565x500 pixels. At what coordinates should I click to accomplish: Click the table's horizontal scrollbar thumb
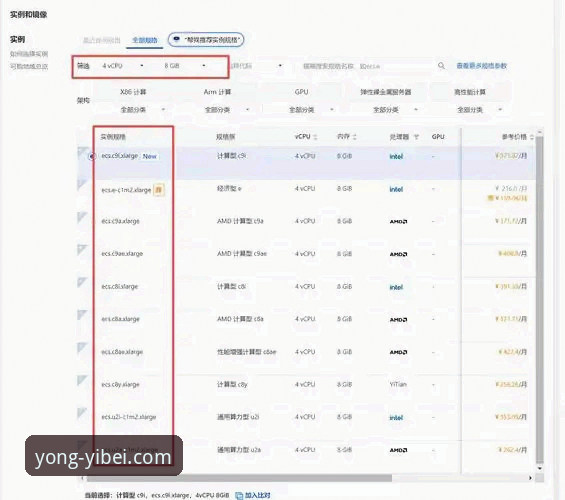[x=239, y=478]
